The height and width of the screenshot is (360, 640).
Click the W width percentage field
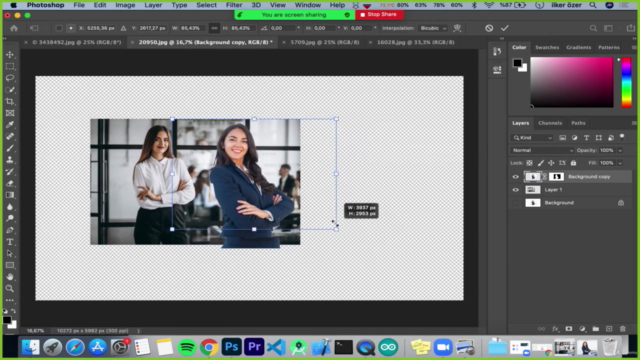tap(191, 28)
